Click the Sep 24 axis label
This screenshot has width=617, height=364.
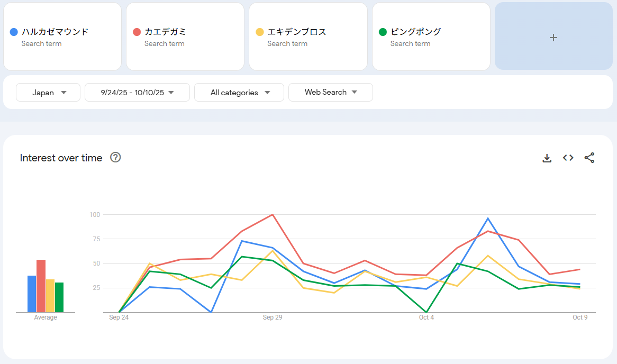[x=119, y=317]
